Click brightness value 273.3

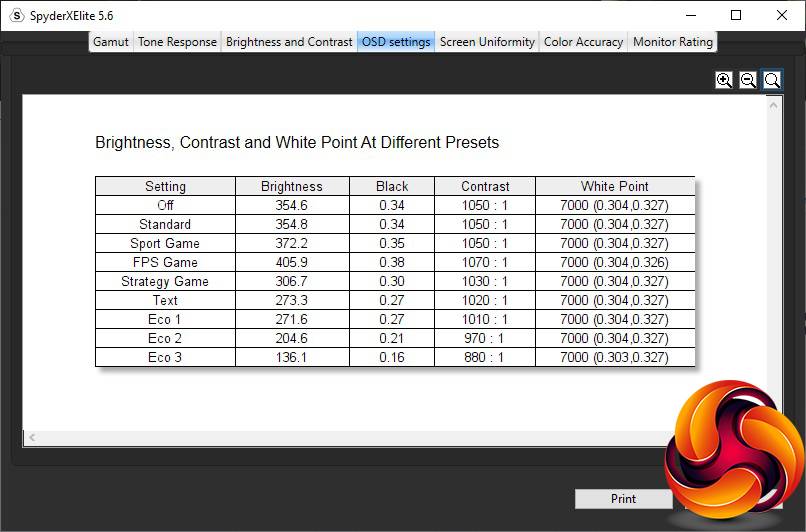(x=292, y=300)
